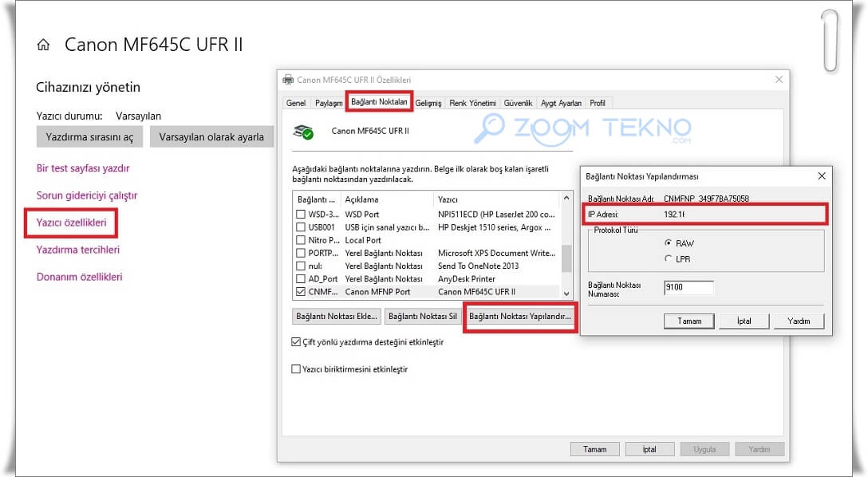
Task: Switch to the Gelişmiş tab
Action: click(x=428, y=103)
